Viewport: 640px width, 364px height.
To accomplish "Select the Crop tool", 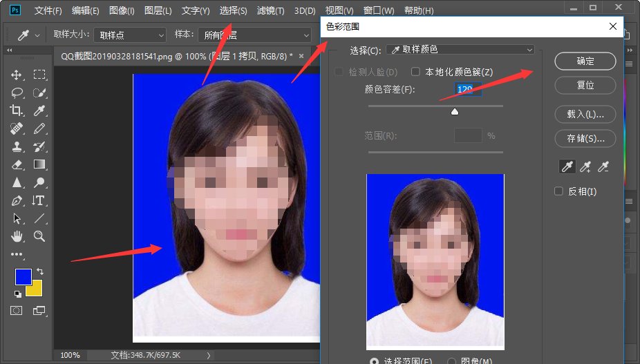I will pos(17,111).
